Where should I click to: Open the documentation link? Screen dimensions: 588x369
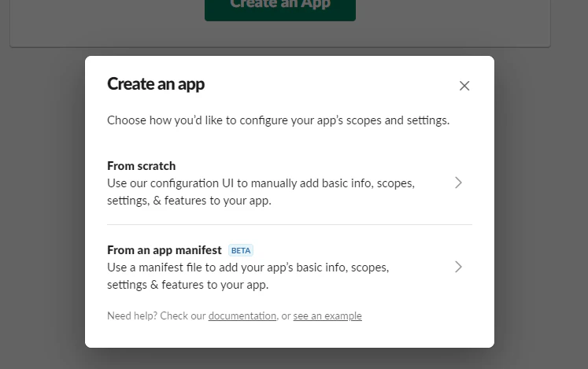coord(242,315)
